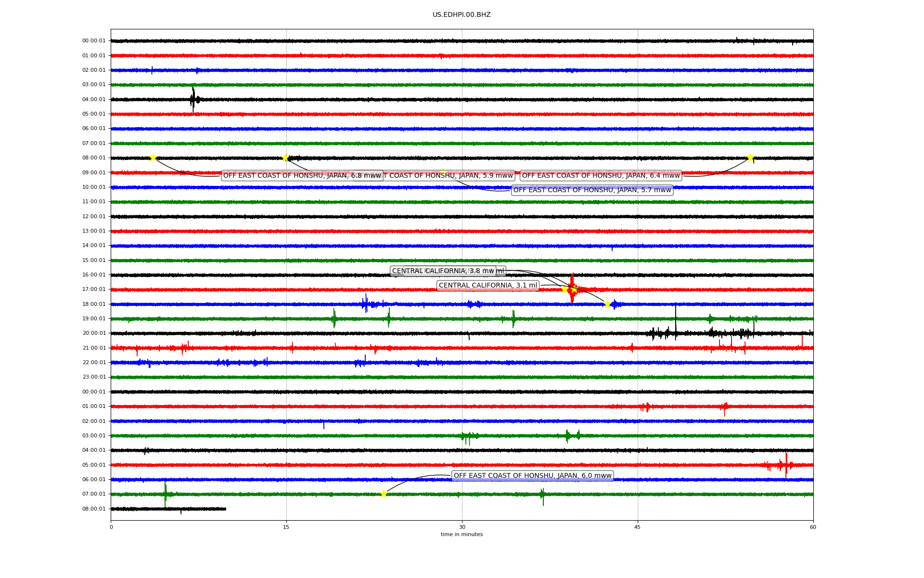Click the OFF EAST COAST OF HONSHU 5.7 mww label
This screenshot has width=924, height=578.
coord(592,190)
